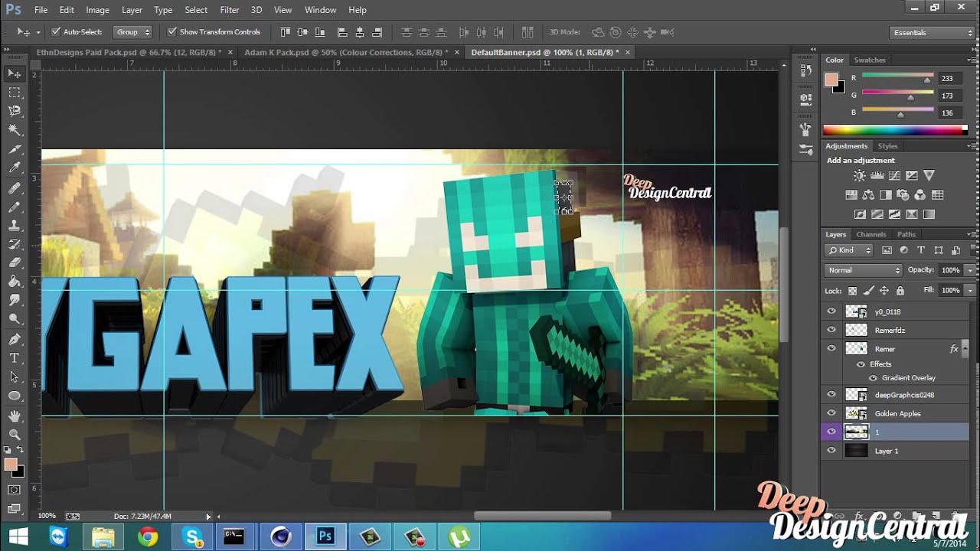This screenshot has width=980, height=551.
Task: Open the Auto-Select Group dropdown
Action: pos(132,32)
